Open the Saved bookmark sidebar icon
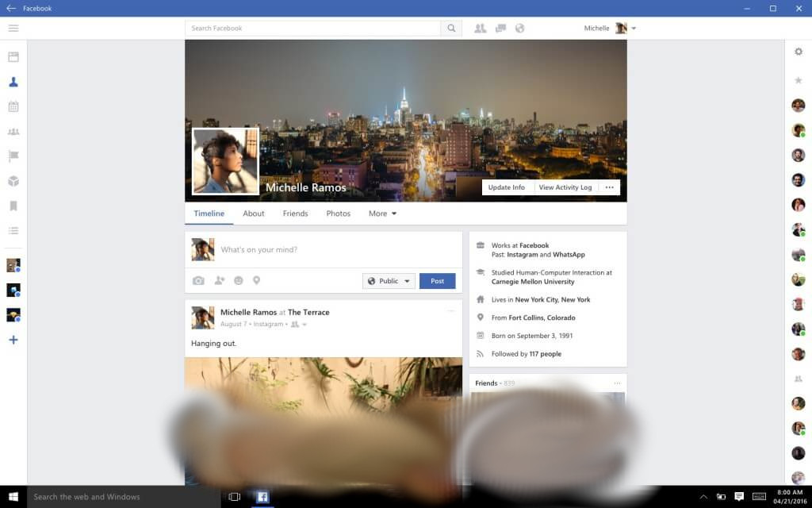Viewport: 812px width, 508px height. coord(13,206)
